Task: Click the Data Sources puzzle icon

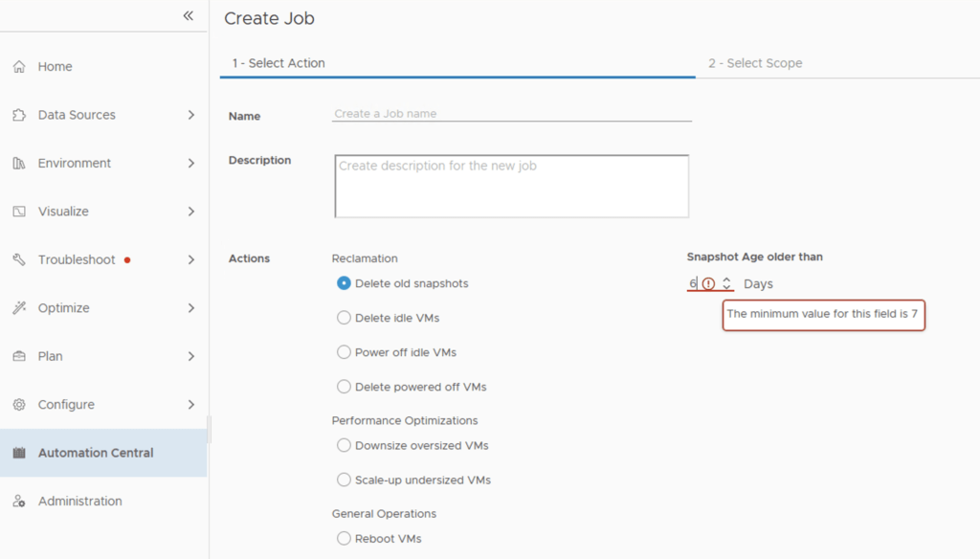Action: click(19, 115)
